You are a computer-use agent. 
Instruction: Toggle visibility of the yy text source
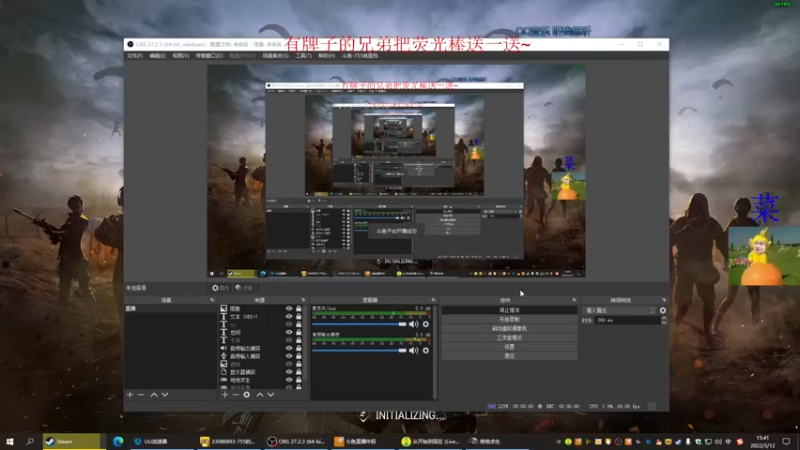point(289,324)
